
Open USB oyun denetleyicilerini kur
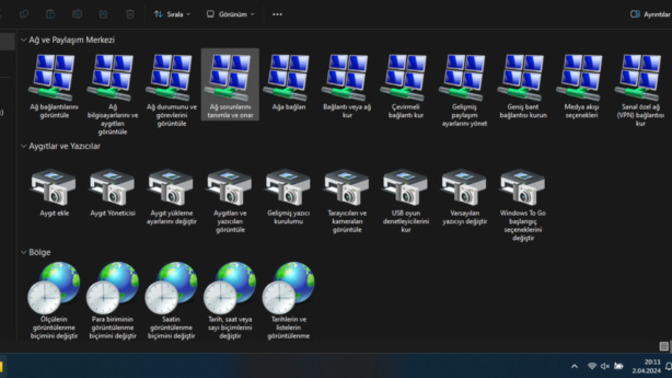(x=406, y=201)
